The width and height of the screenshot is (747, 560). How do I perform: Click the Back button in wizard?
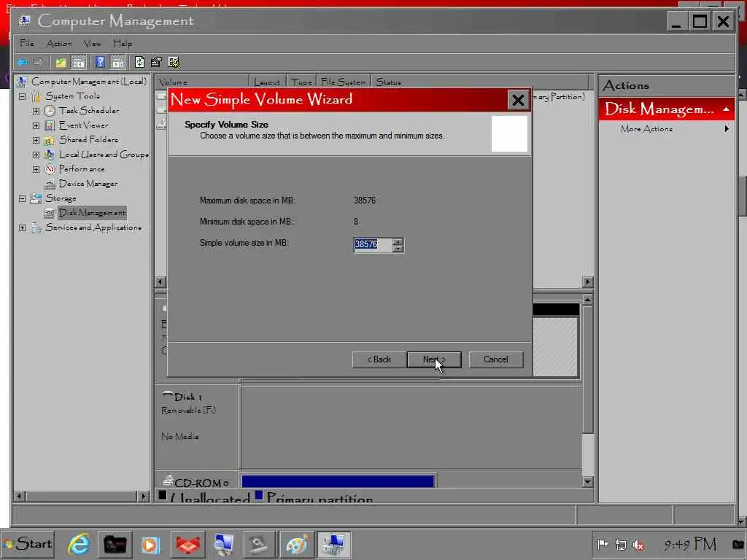tap(379, 359)
